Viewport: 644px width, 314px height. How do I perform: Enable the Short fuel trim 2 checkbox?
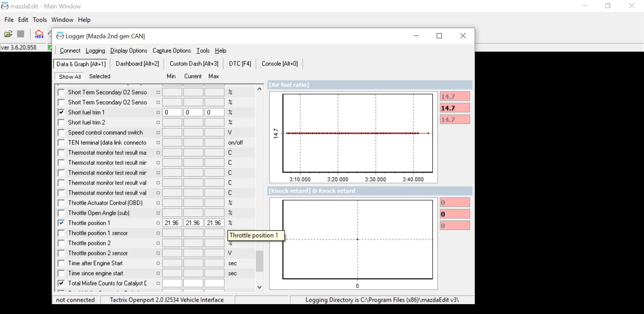[x=61, y=122]
